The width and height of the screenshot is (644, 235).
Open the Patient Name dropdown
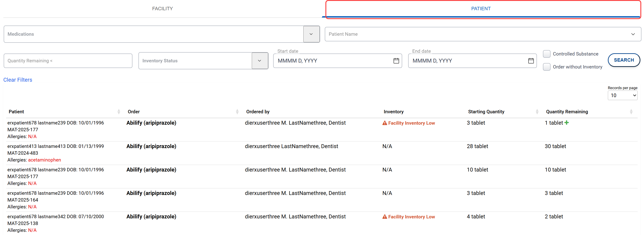click(x=632, y=34)
